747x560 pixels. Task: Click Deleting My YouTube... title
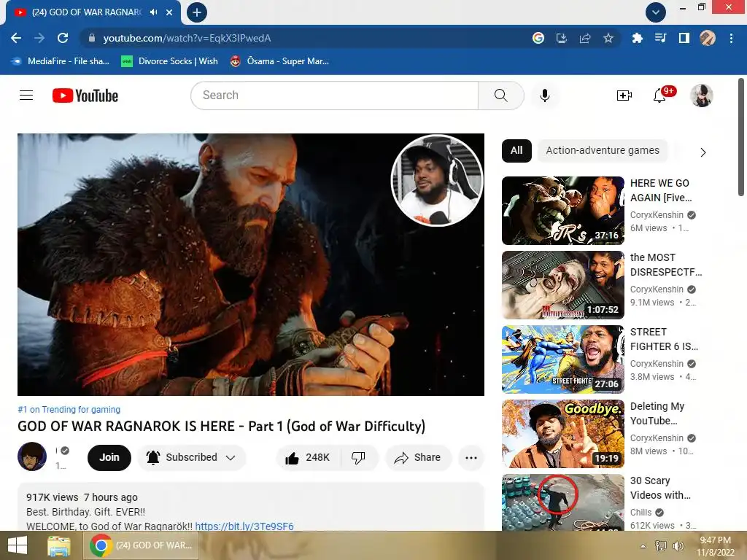(x=657, y=413)
